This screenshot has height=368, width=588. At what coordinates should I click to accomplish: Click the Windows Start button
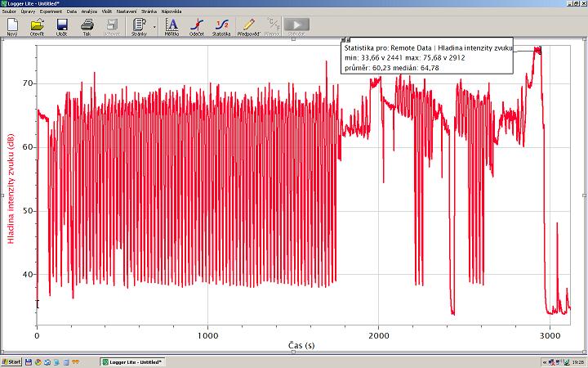click(11, 362)
